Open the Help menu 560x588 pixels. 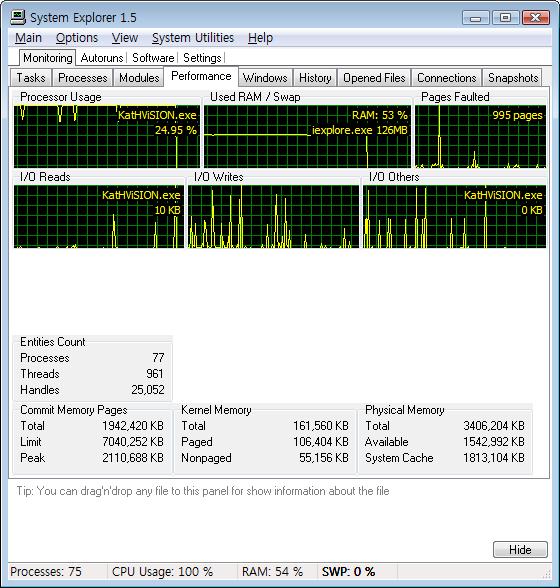[260, 38]
